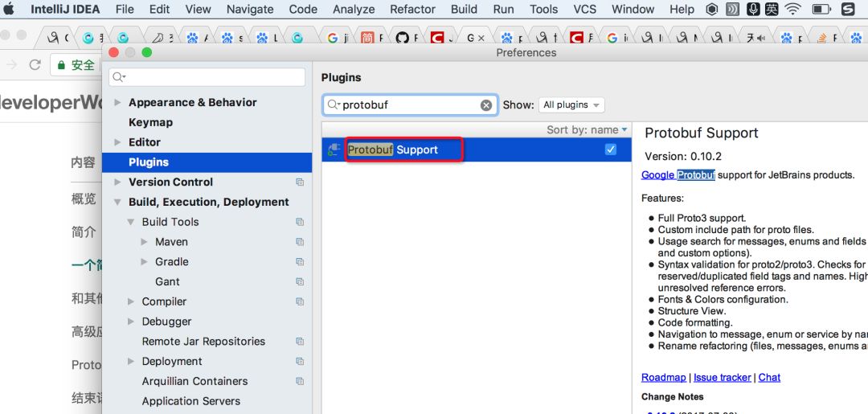This screenshot has height=414, width=868.
Task: Collapse Build, Execution, Deployment node
Action: [117, 202]
